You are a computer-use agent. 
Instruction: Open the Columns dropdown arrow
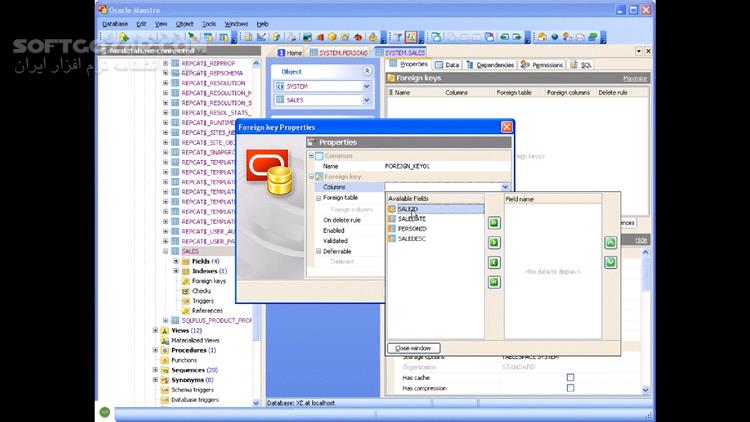tap(505, 187)
